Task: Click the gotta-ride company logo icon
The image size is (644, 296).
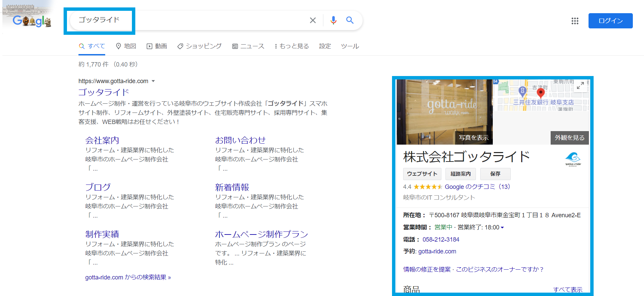Action: click(573, 159)
